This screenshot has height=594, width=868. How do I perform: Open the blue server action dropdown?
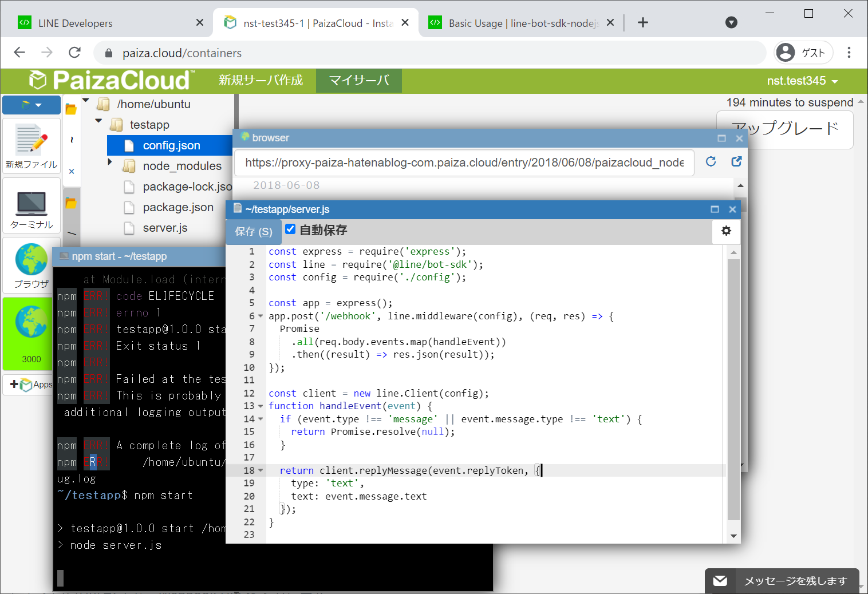[x=31, y=105]
